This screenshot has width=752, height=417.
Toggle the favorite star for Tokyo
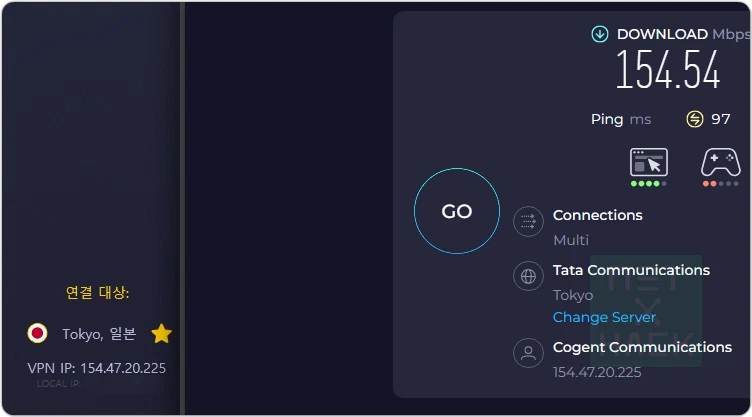[x=161, y=334]
